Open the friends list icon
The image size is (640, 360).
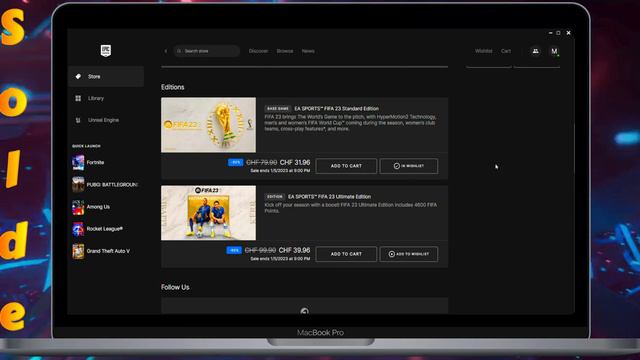[x=535, y=51]
